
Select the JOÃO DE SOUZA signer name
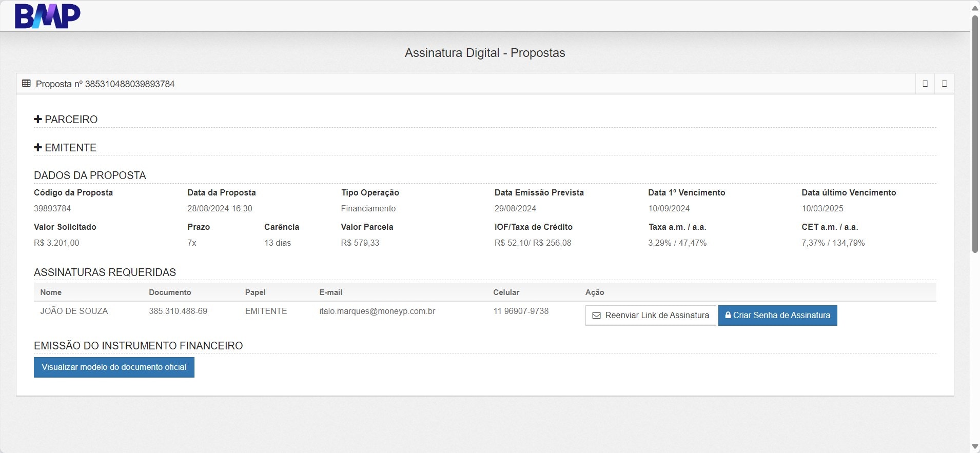pos(74,311)
